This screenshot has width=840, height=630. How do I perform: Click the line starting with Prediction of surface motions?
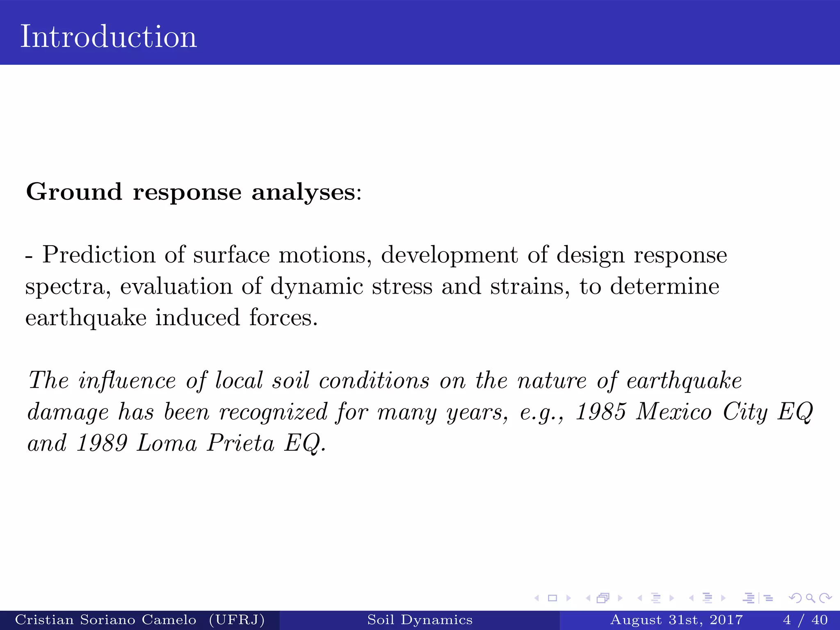click(377, 255)
